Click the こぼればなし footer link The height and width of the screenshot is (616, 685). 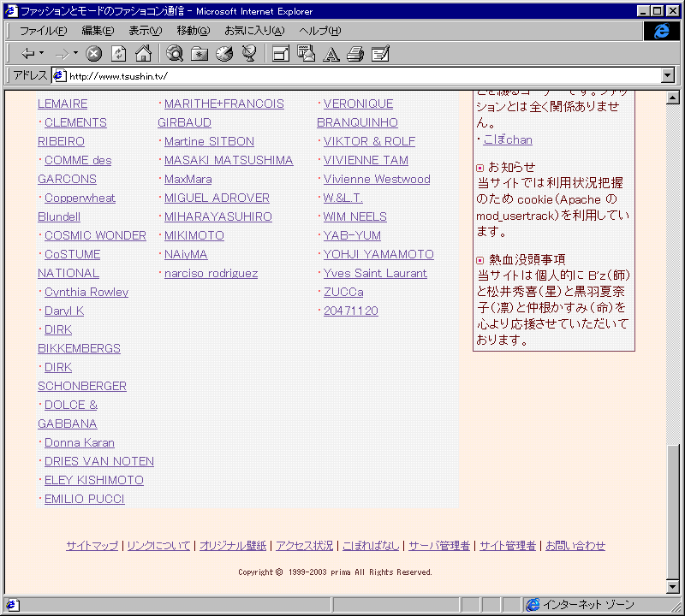click(x=371, y=546)
